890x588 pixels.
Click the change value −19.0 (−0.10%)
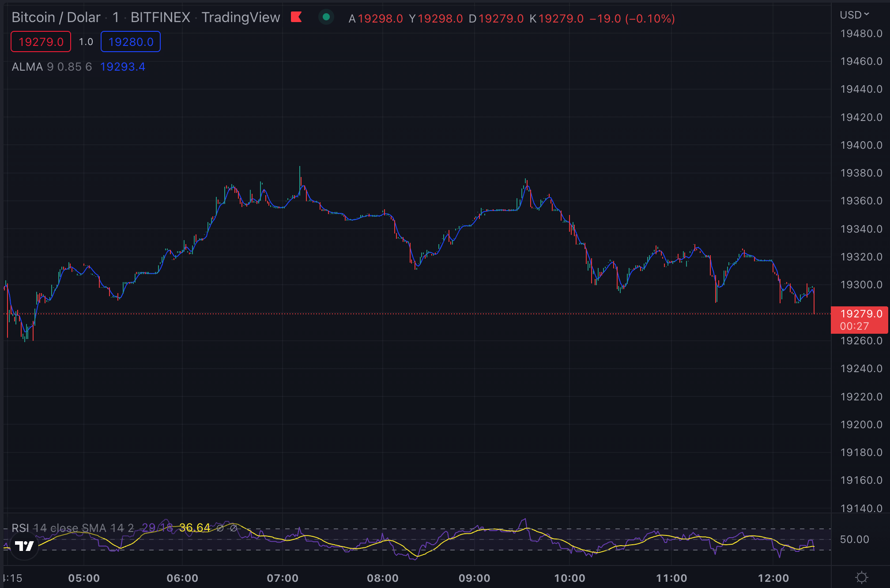(632, 19)
